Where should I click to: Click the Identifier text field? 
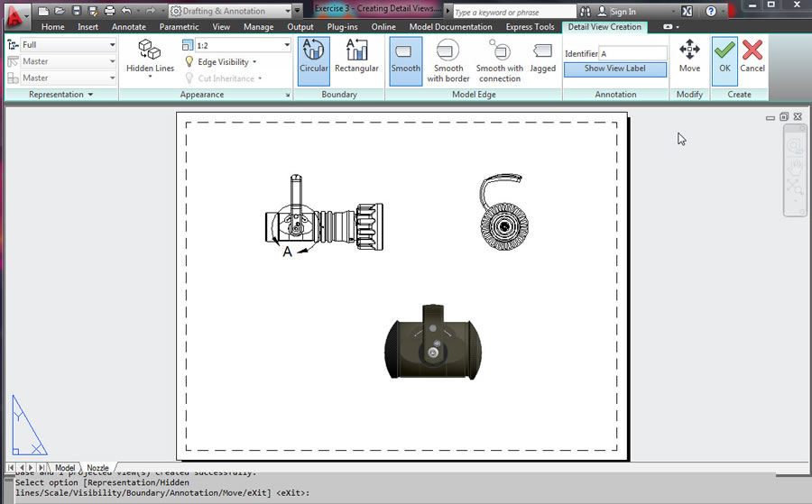click(x=632, y=54)
